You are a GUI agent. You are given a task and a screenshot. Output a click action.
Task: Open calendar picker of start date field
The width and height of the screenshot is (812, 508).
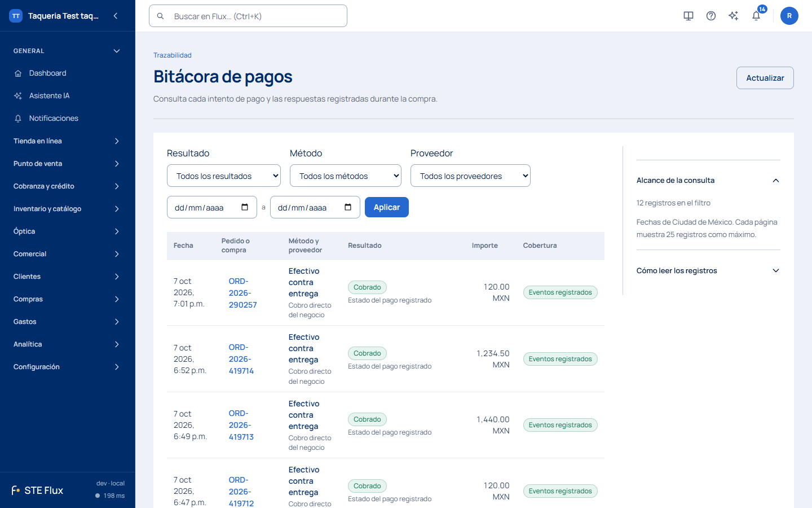pos(245,207)
